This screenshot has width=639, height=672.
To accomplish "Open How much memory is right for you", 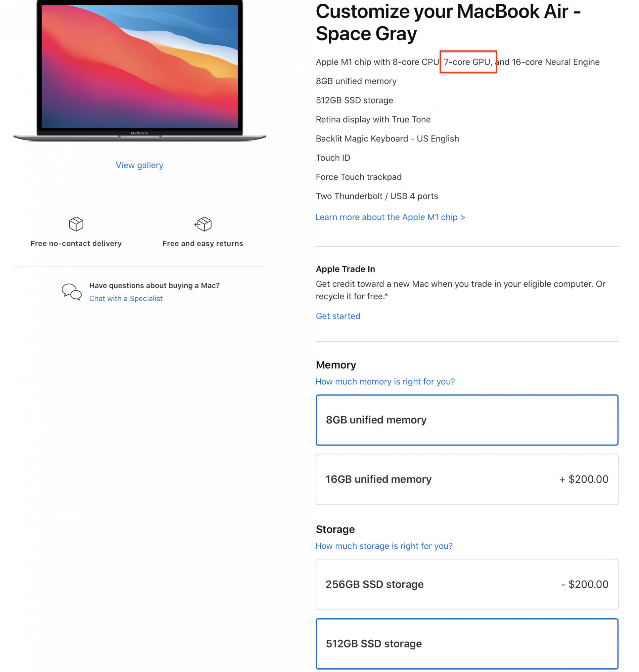I will [385, 381].
